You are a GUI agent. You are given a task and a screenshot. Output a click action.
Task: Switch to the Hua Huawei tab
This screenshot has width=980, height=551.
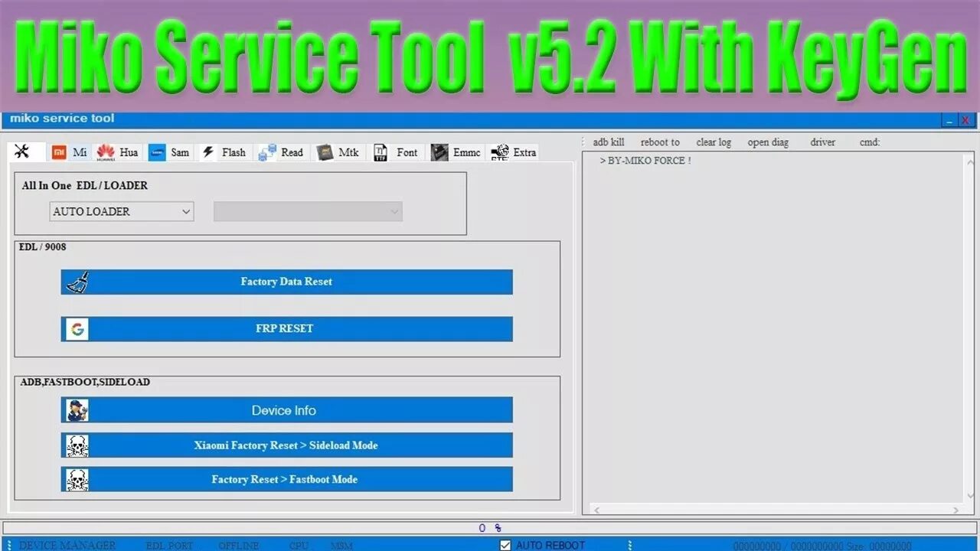117,152
